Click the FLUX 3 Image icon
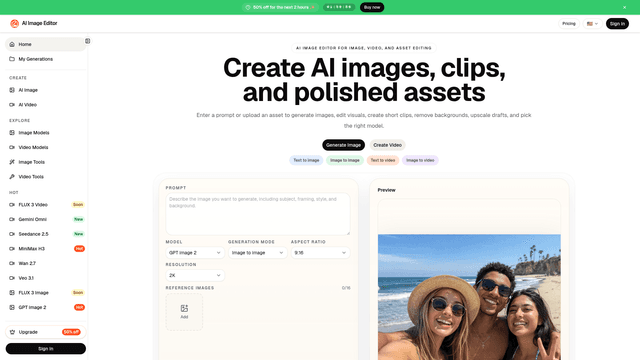 click(12, 293)
